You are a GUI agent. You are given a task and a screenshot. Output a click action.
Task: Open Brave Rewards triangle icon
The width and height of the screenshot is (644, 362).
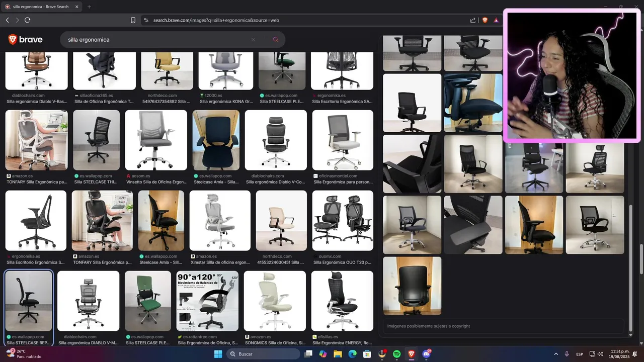coord(496,20)
